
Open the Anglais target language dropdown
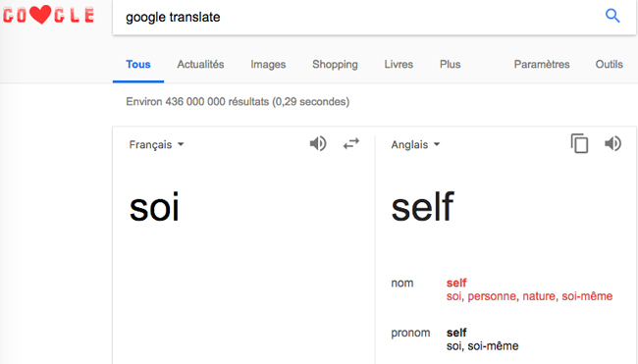(415, 145)
